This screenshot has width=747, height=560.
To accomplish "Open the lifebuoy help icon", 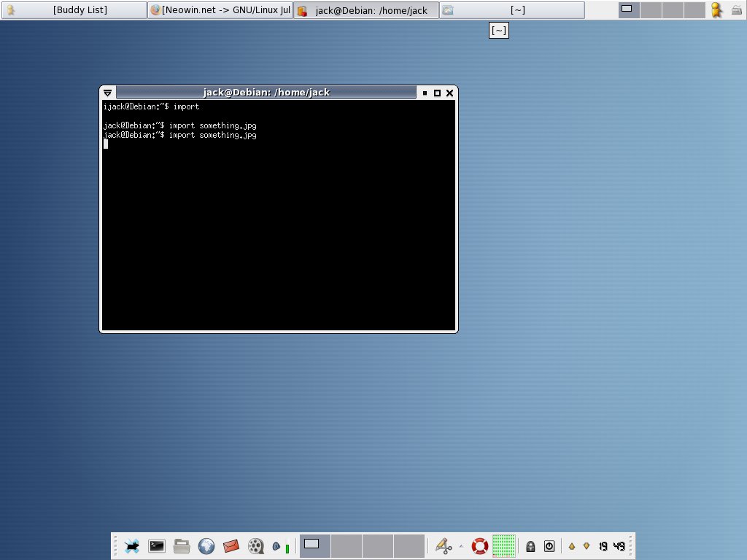I will [479, 545].
